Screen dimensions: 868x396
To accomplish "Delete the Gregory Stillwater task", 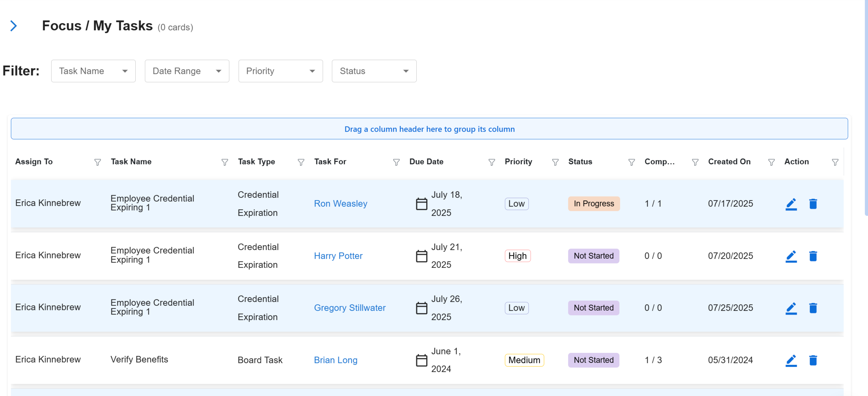I will click(x=813, y=308).
